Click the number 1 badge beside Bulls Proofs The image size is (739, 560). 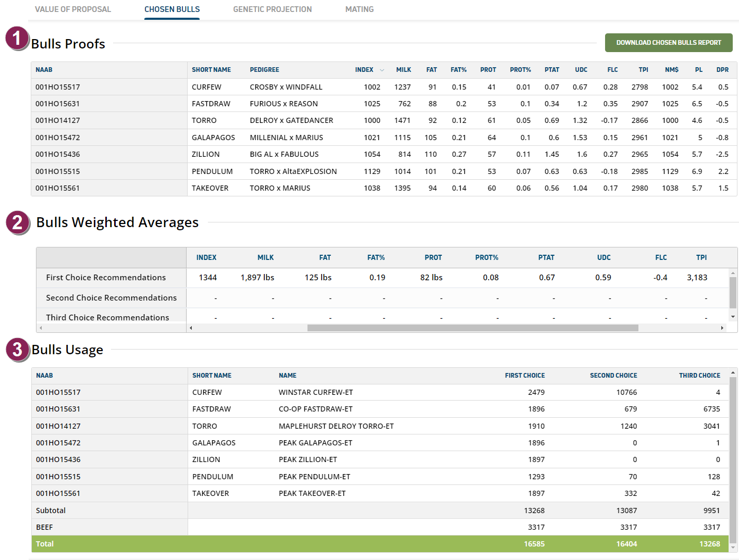click(x=17, y=38)
